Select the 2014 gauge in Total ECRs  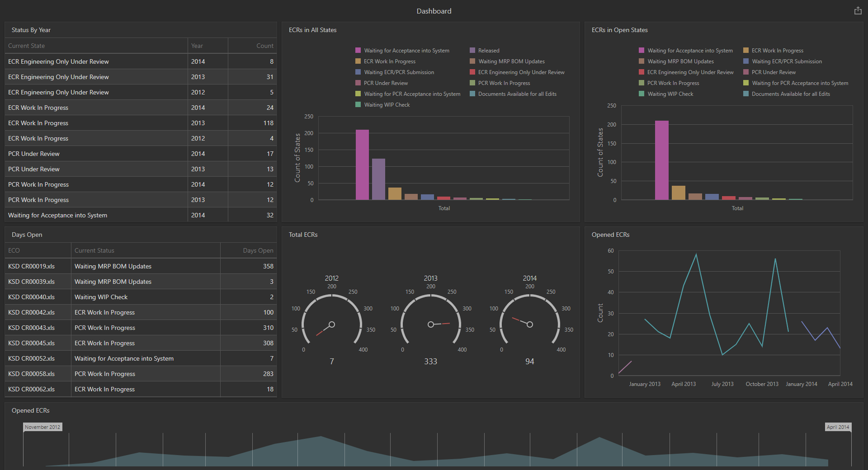tap(529, 320)
